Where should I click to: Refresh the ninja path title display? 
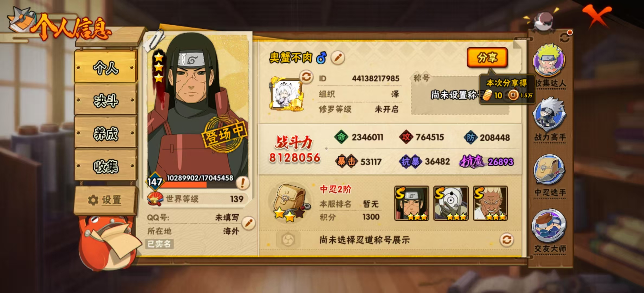[506, 240]
